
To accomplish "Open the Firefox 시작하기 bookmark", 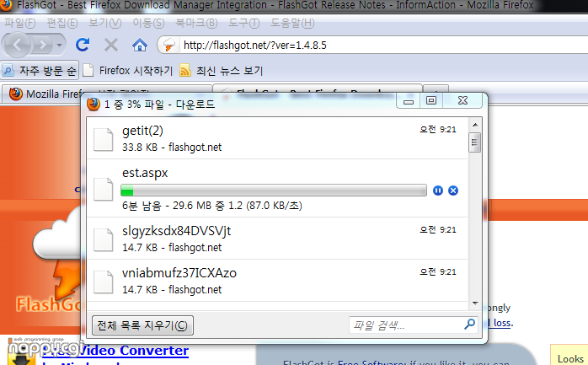I will tap(127, 71).
